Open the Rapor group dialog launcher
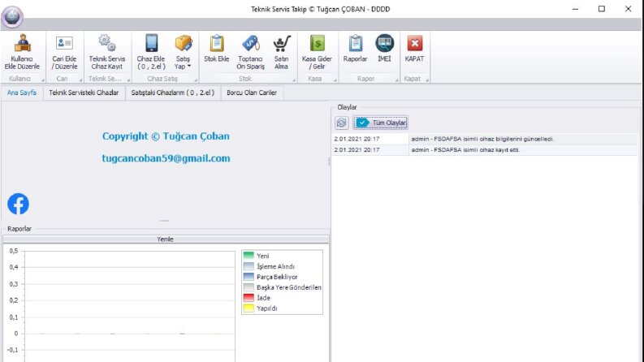This screenshot has height=362, width=644. point(397,80)
